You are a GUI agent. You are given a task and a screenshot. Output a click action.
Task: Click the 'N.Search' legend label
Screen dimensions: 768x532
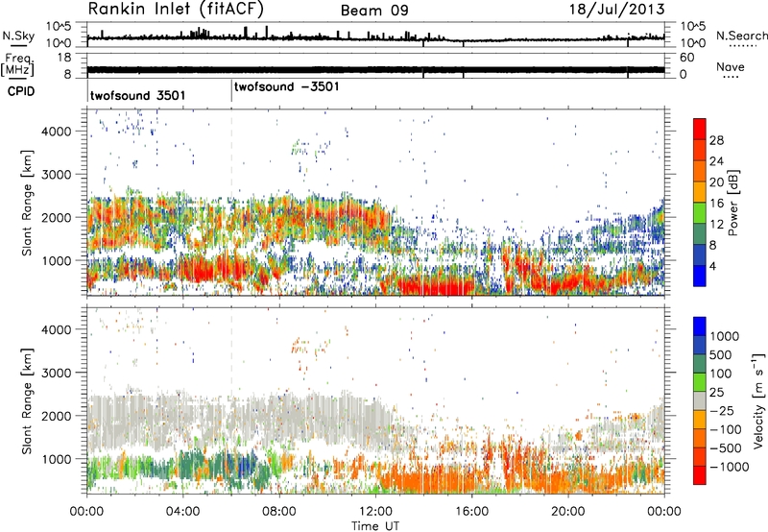coord(741,36)
